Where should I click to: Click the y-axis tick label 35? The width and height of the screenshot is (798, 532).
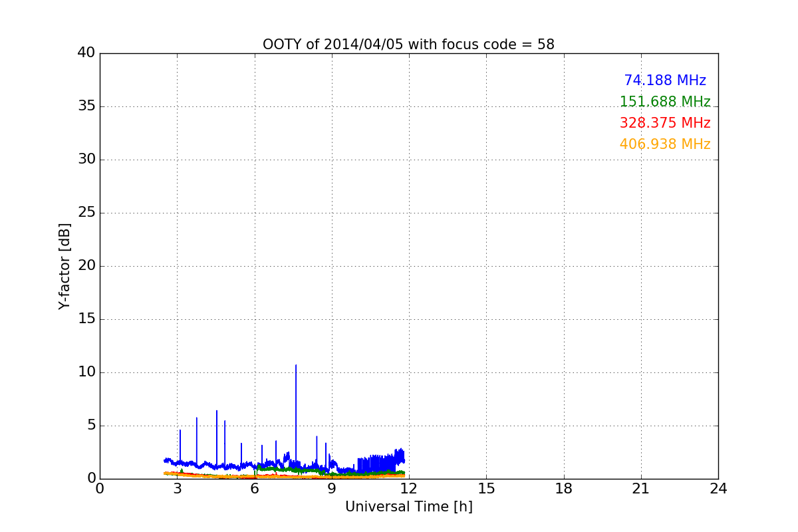click(86, 106)
